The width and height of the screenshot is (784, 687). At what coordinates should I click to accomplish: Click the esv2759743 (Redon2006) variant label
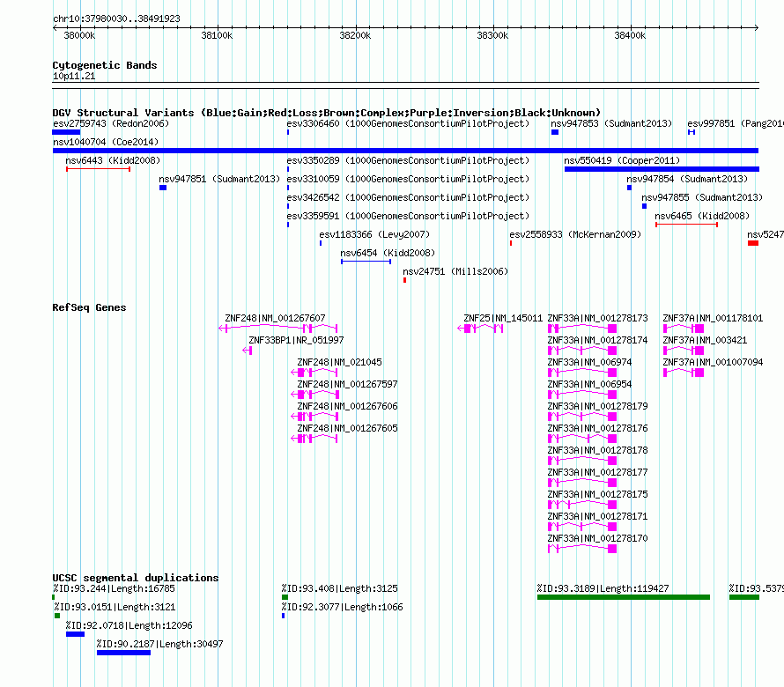tap(111, 123)
